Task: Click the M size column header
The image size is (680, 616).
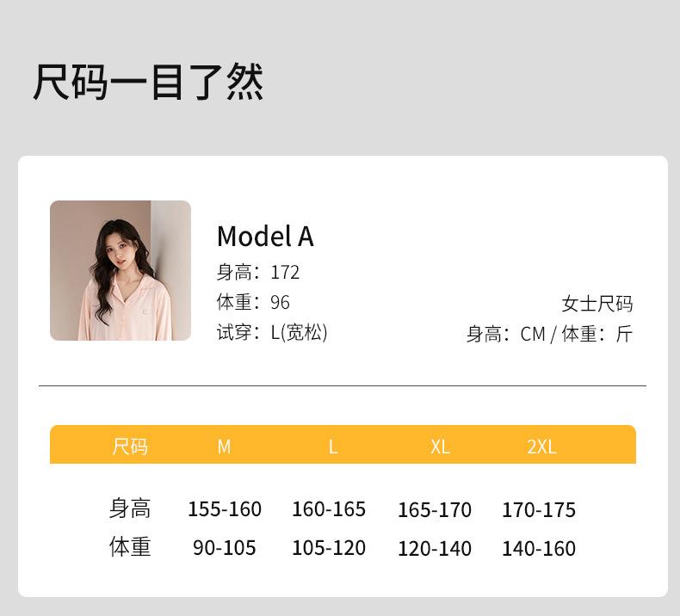Action: 224,447
